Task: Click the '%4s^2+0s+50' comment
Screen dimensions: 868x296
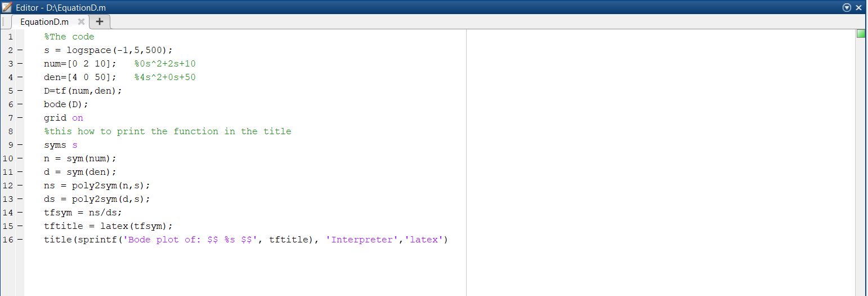Action: coord(165,77)
